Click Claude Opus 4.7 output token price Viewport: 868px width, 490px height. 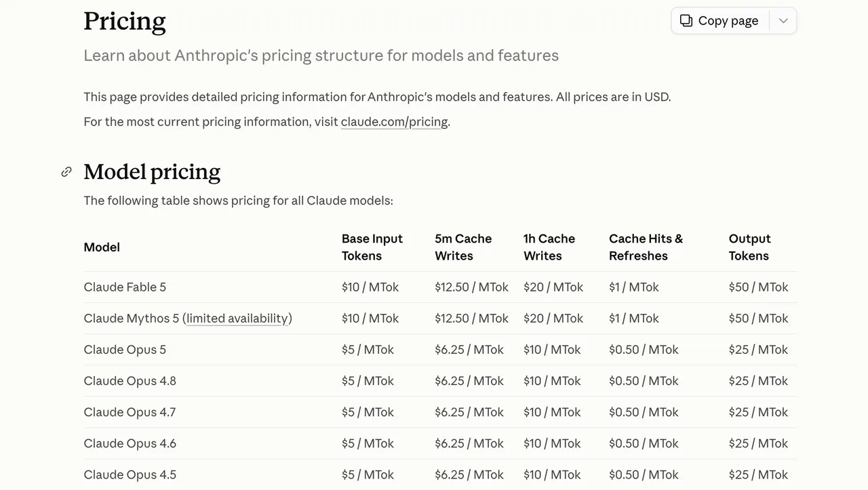(x=758, y=412)
